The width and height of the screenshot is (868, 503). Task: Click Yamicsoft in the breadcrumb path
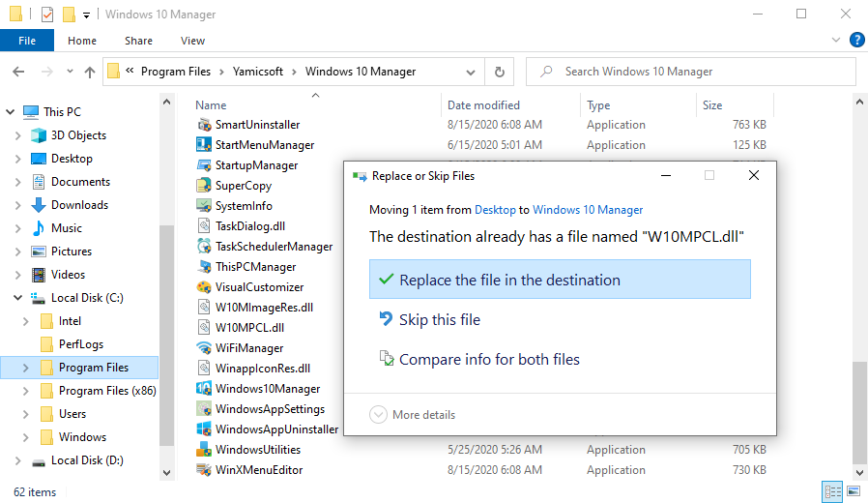258,72
